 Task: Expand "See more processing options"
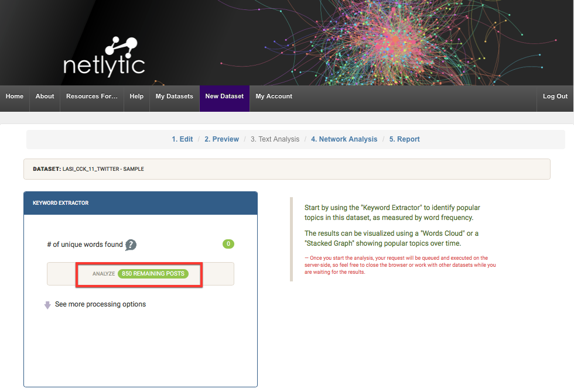pos(101,304)
